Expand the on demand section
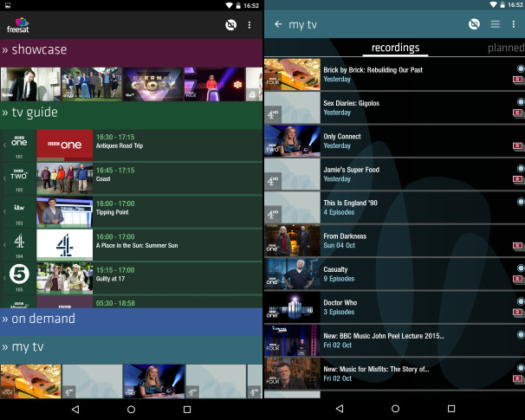Viewport: 525px width, 420px height. click(132, 321)
